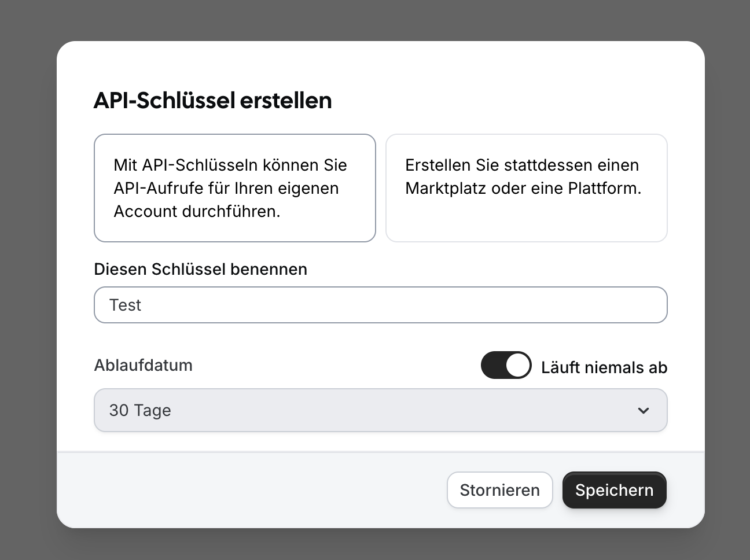Click the word Test inside the name field

[x=125, y=305]
